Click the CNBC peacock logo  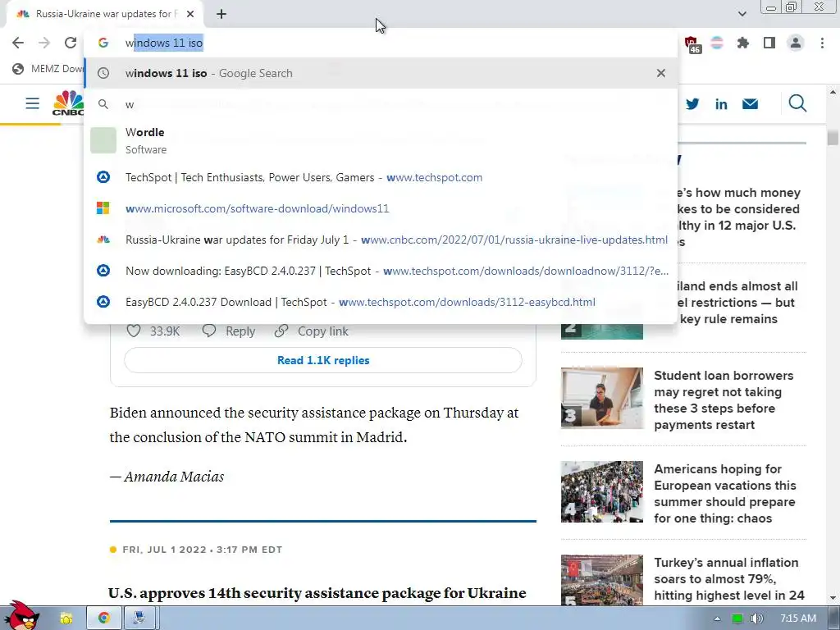click(x=68, y=103)
